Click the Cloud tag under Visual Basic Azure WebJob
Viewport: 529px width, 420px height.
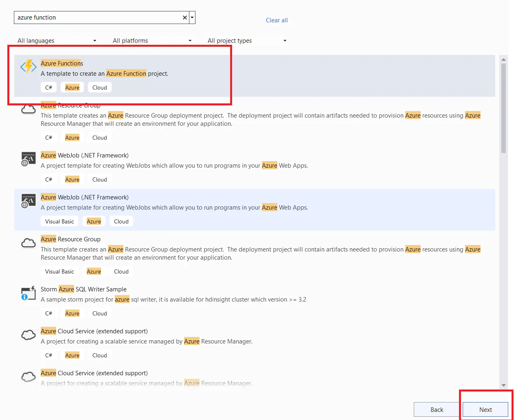(121, 221)
